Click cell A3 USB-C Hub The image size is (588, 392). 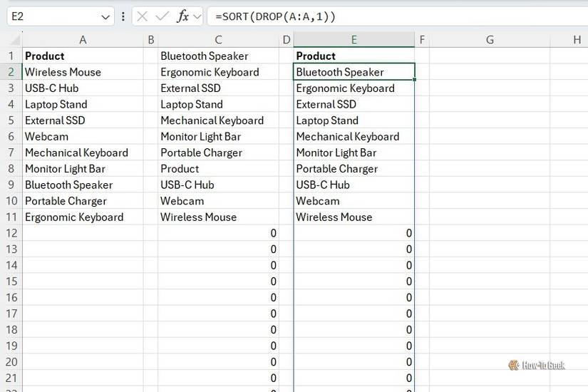pyautogui.click(x=83, y=88)
